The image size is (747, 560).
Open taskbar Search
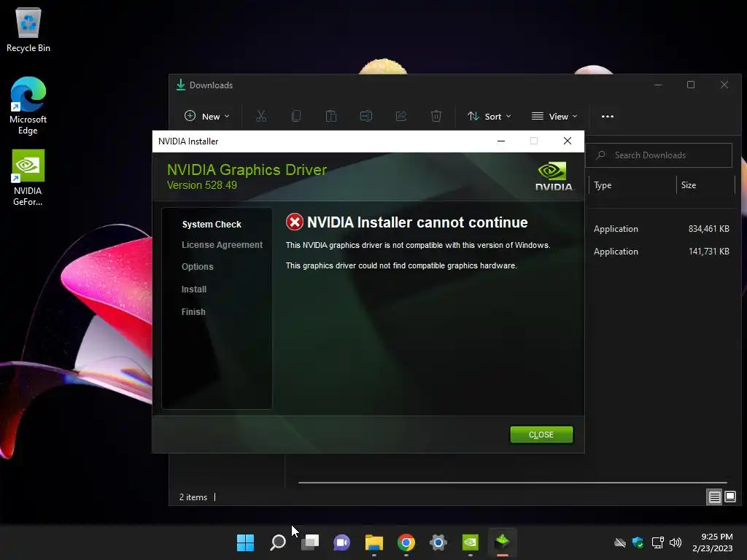tap(278, 542)
